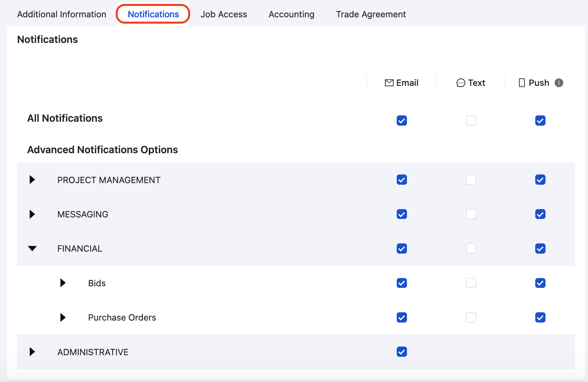Screen dimensions: 588x382
Task: Click the Purchase Orders row label
Action: 122,317
